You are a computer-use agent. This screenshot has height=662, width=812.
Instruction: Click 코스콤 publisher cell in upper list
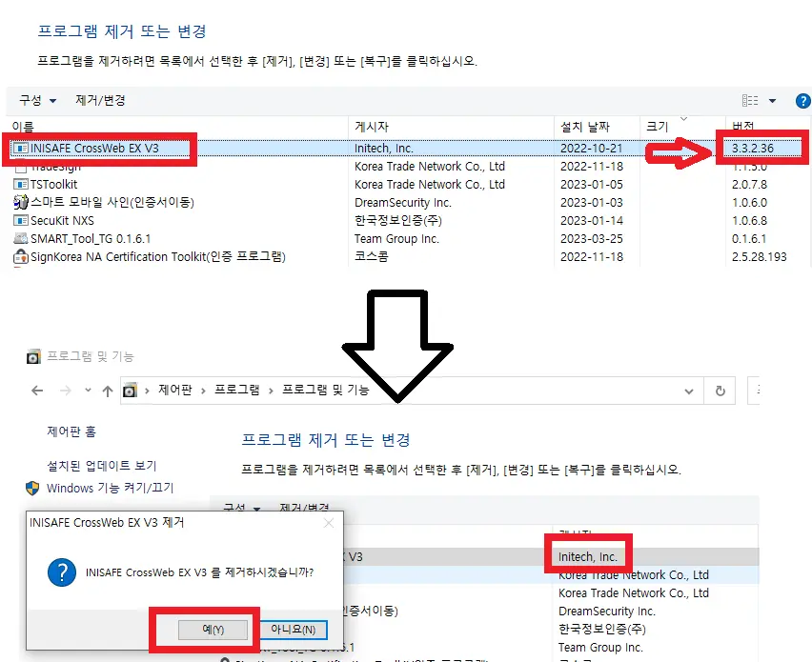pos(372,256)
